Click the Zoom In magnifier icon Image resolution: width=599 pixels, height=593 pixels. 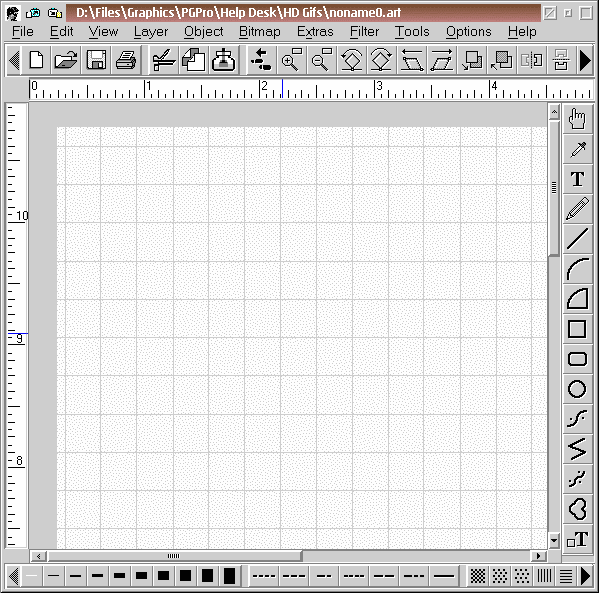point(291,60)
